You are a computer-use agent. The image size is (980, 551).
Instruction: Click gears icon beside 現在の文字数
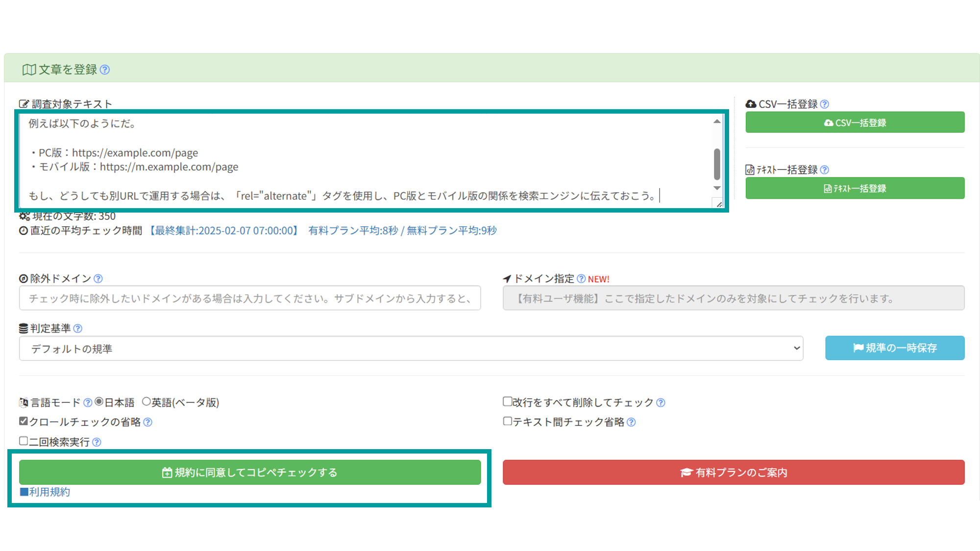click(24, 216)
